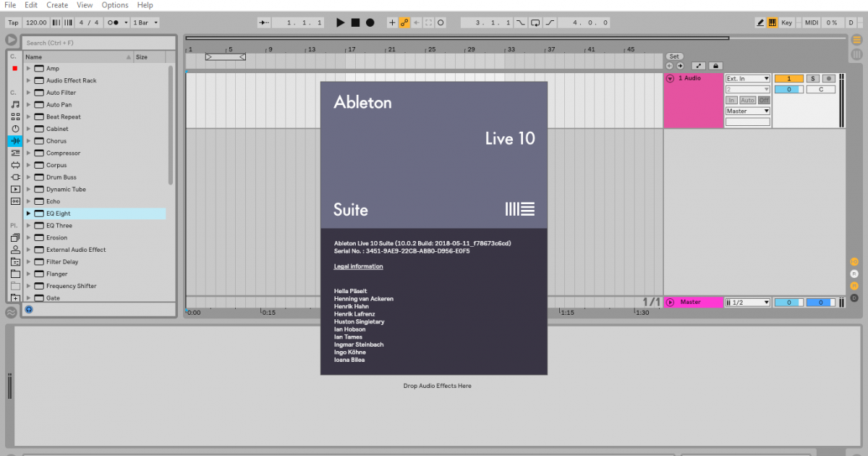Select MIDI Effects category in browser
Viewport: 868px width, 456px height.
[x=15, y=153]
